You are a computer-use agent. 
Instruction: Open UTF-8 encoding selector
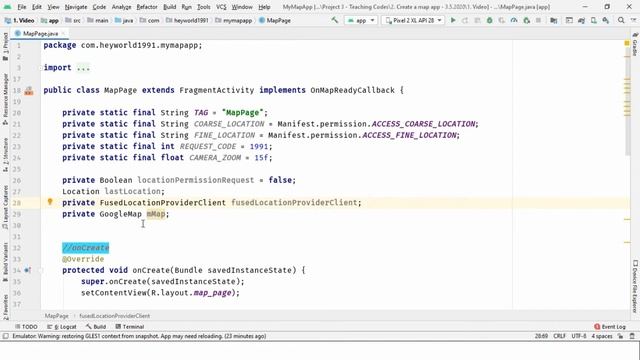coord(579,336)
